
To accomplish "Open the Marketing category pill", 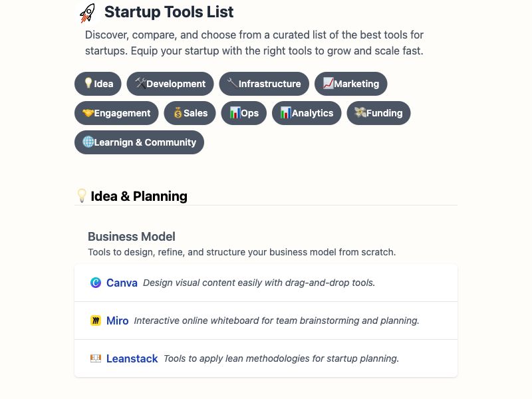I will click(x=350, y=84).
